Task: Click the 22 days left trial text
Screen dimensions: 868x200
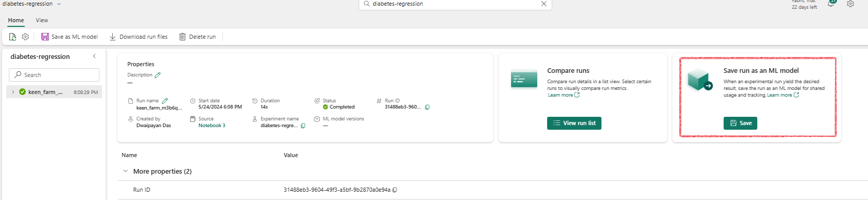Action: coord(804,7)
